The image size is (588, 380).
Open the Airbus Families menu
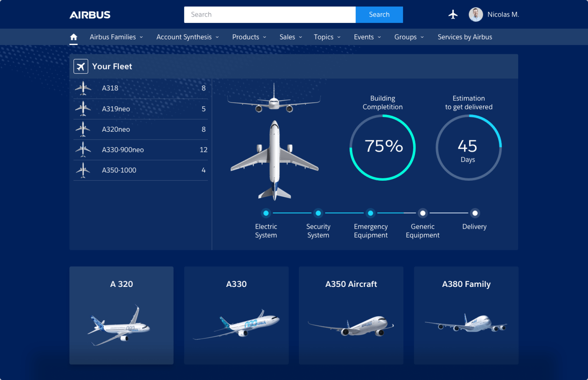coord(113,37)
